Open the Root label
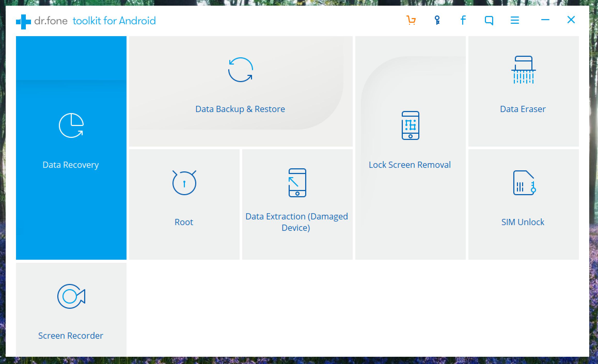 coord(184,222)
